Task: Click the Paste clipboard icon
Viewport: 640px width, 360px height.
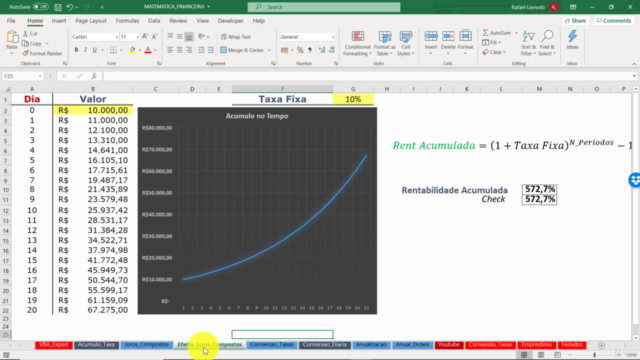Action: [x=12, y=38]
